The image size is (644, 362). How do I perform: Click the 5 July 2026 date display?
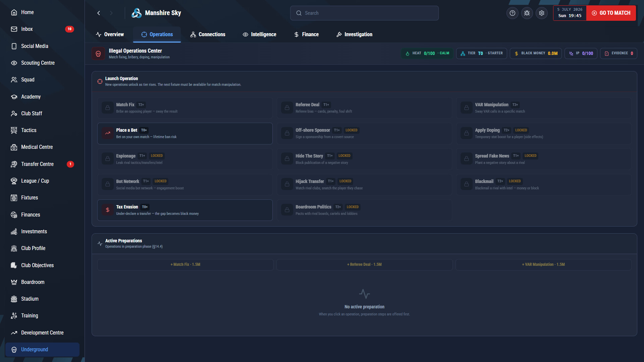pyautogui.click(x=570, y=13)
